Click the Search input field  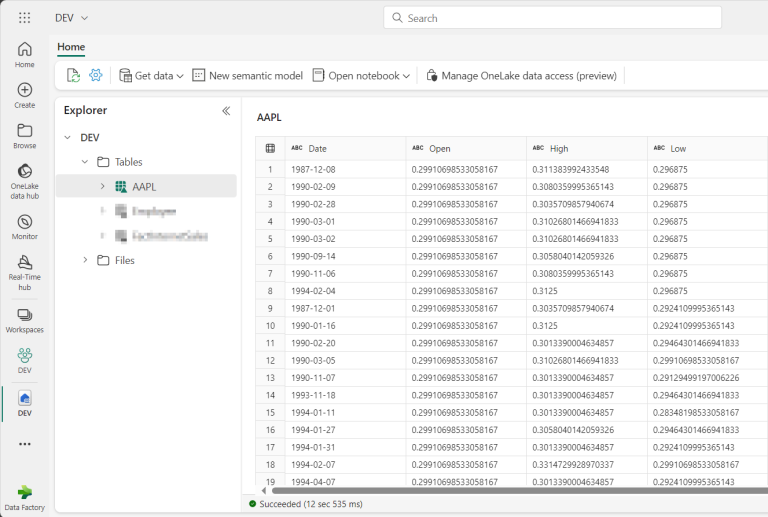552,18
